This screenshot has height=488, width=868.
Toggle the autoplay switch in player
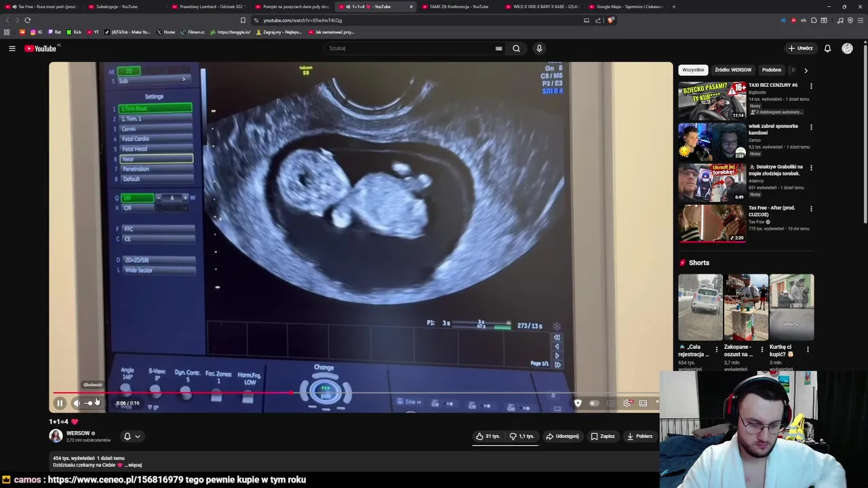pyautogui.click(x=594, y=403)
